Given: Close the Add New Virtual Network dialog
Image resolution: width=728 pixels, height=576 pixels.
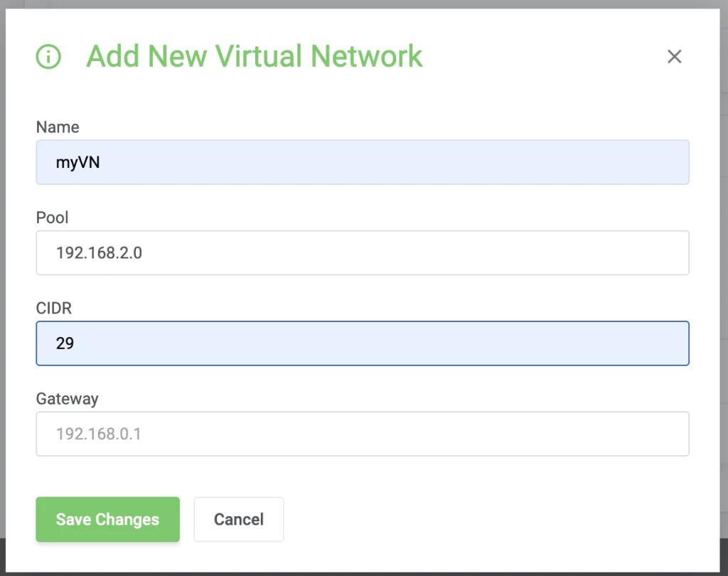Looking at the screenshot, I should coord(674,57).
